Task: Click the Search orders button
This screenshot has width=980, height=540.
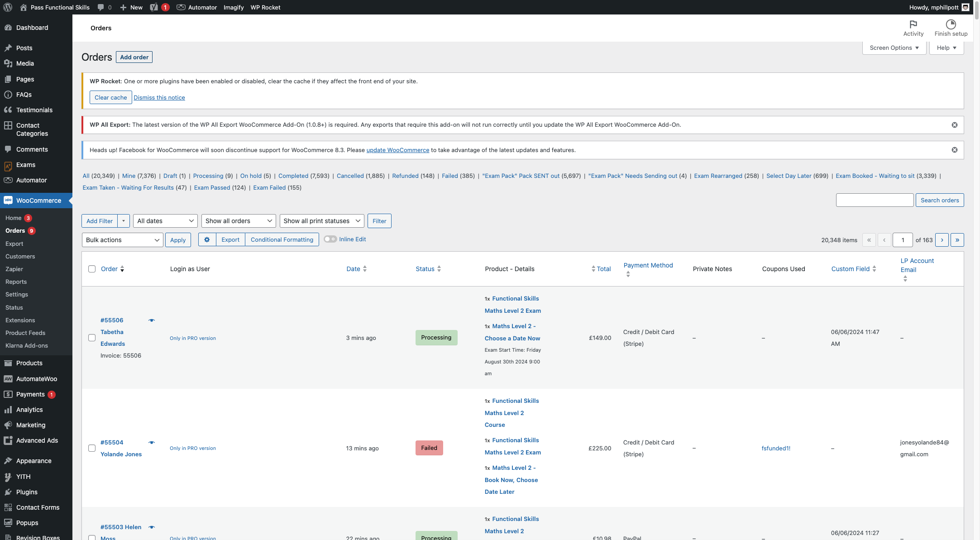Action: click(x=940, y=200)
